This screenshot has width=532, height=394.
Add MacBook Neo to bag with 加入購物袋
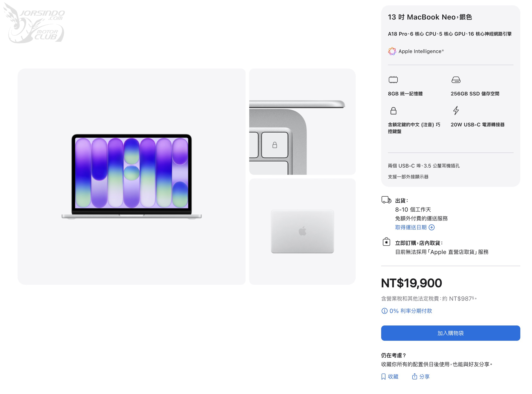450,333
